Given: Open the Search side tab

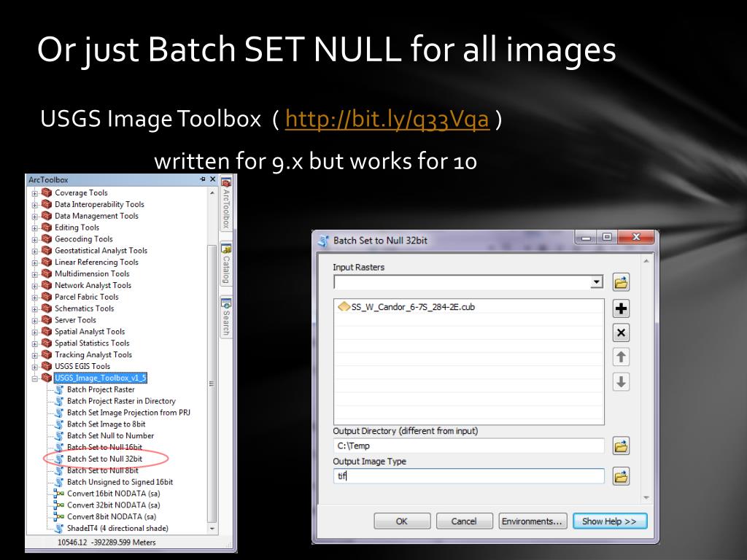Looking at the screenshot, I should coord(226,317).
